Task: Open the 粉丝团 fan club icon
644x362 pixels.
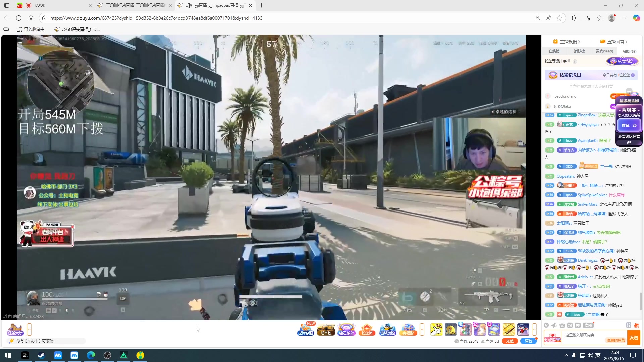Action: coord(367,329)
